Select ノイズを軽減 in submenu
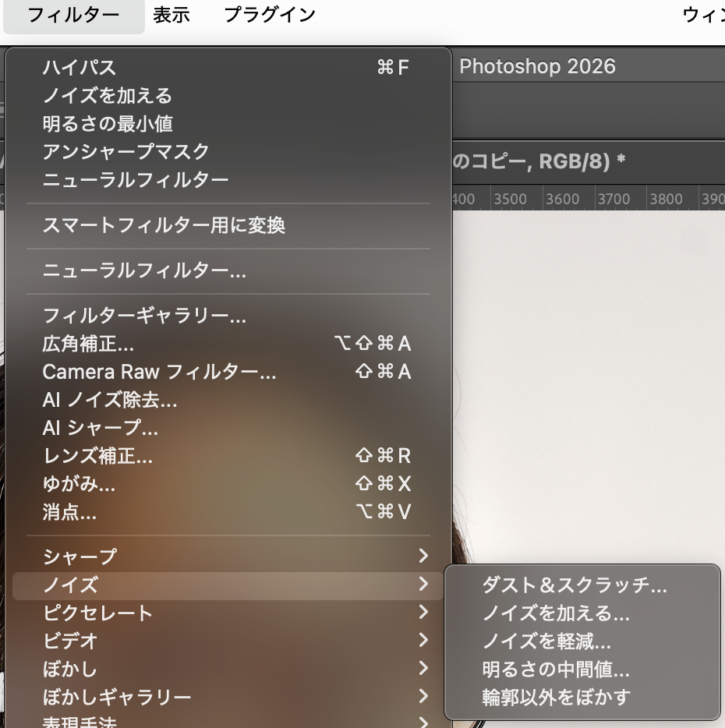 coord(546,641)
